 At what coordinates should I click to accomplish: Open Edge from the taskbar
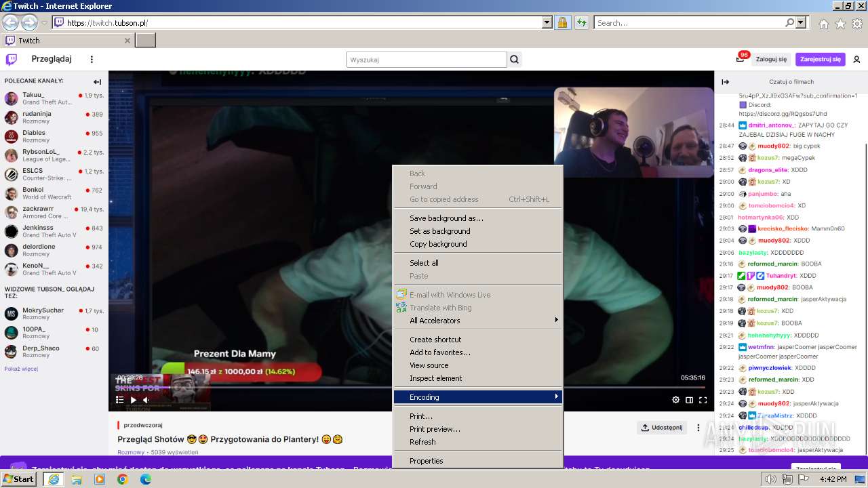[145, 479]
